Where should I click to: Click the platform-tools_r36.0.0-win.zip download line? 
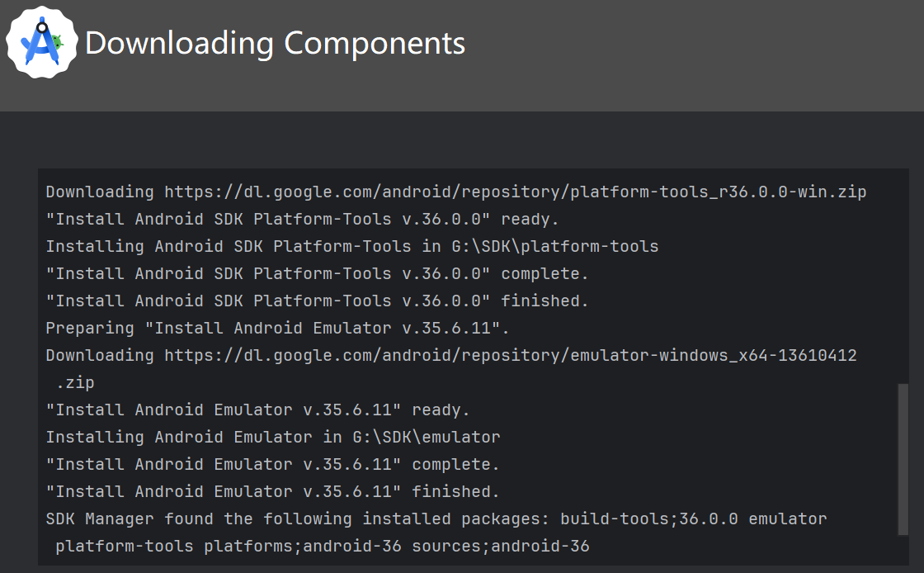click(x=455, y=192)
